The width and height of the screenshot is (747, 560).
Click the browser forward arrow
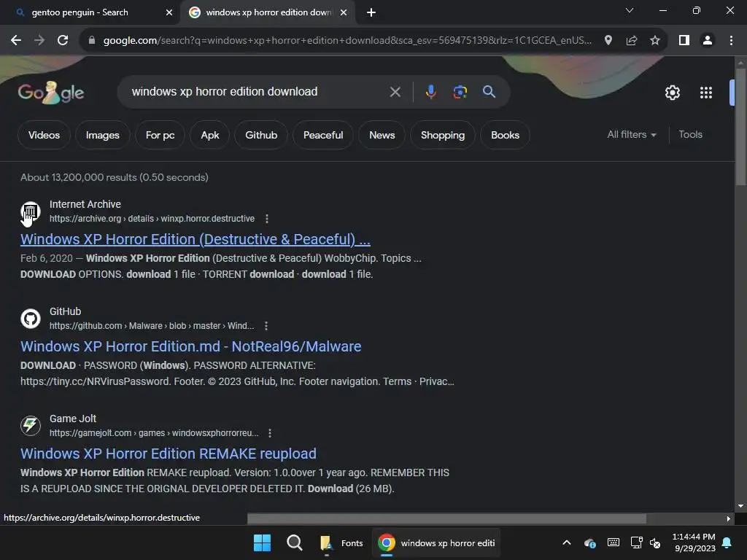pos(39,41)
